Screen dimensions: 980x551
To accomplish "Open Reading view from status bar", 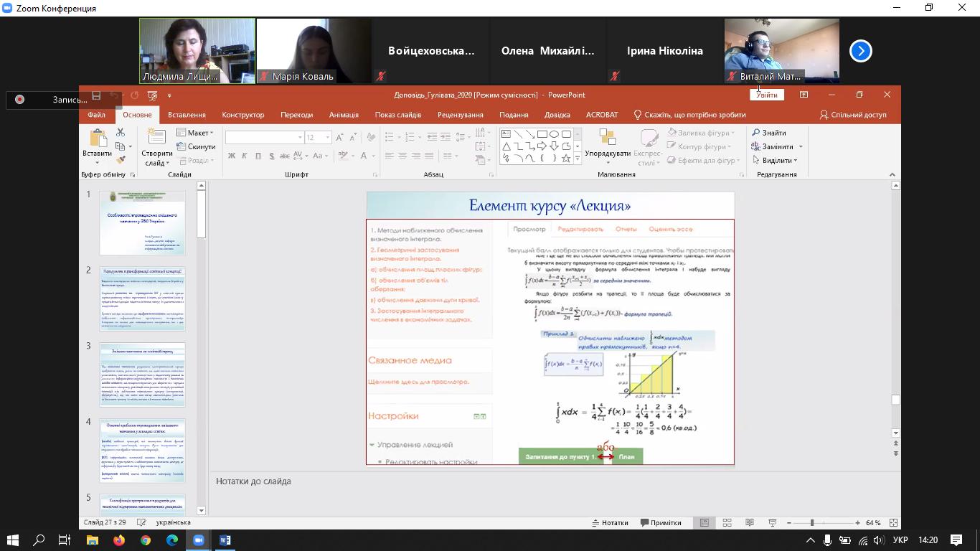I will [750, 523].
